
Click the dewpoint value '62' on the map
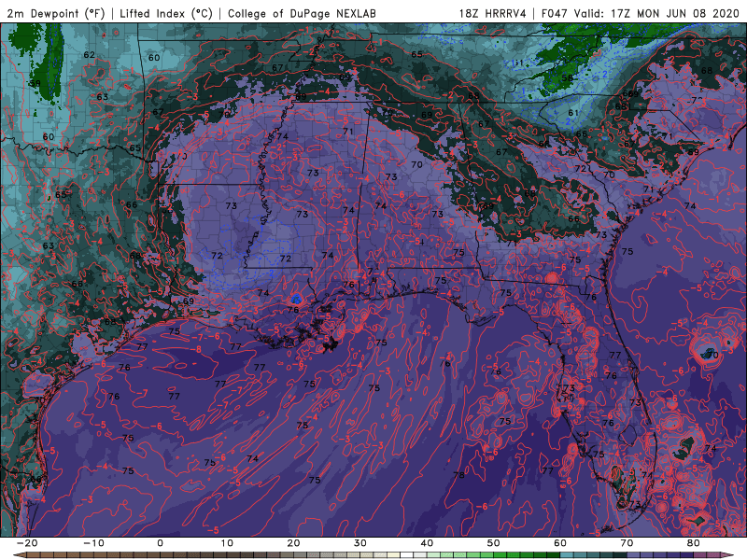click(89, 55)
